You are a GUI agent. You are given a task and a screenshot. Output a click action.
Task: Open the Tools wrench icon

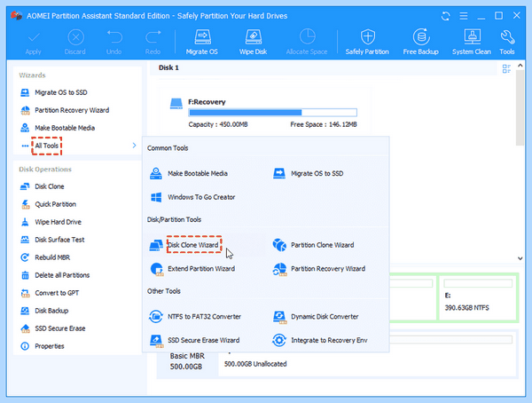[x=507, y=42]
